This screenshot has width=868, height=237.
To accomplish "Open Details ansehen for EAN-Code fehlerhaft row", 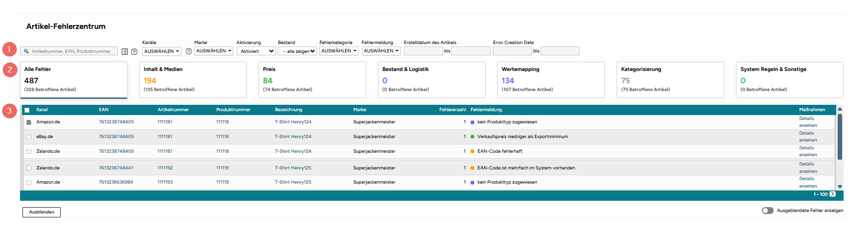I will [808, 151].
